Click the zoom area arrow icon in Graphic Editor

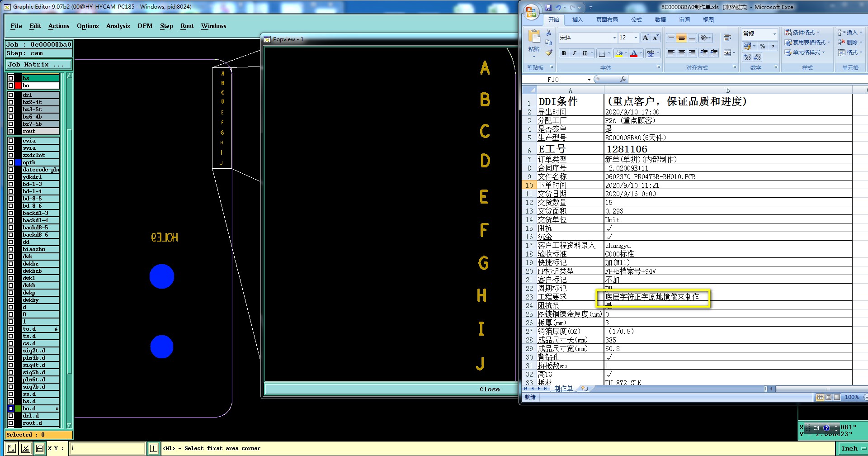point(11,448)
